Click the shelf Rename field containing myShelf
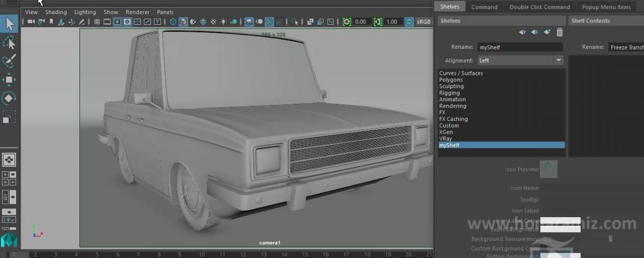This screenshot has width=644, height=258. tap(520, 47)
